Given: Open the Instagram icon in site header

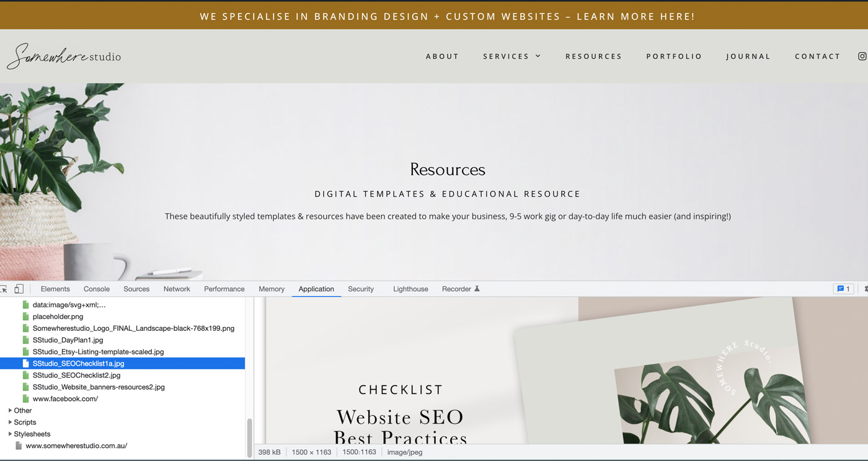Looking at the screenshot, I should (x=862, y=56).
